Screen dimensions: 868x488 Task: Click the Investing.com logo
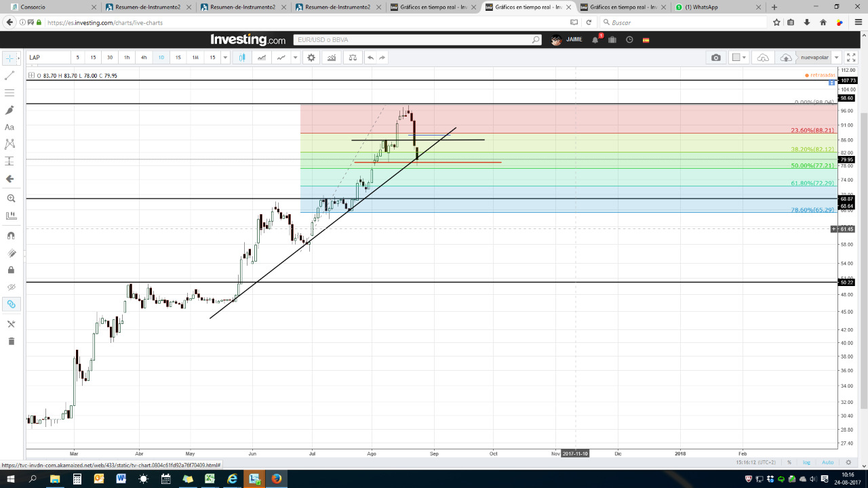coord(248,40)
